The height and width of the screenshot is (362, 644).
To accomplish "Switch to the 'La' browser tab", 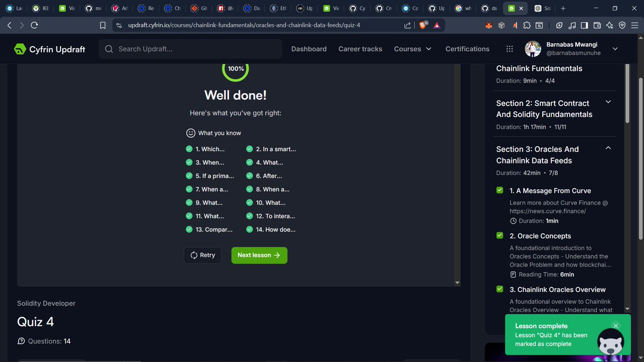I will tap(14, 9).
